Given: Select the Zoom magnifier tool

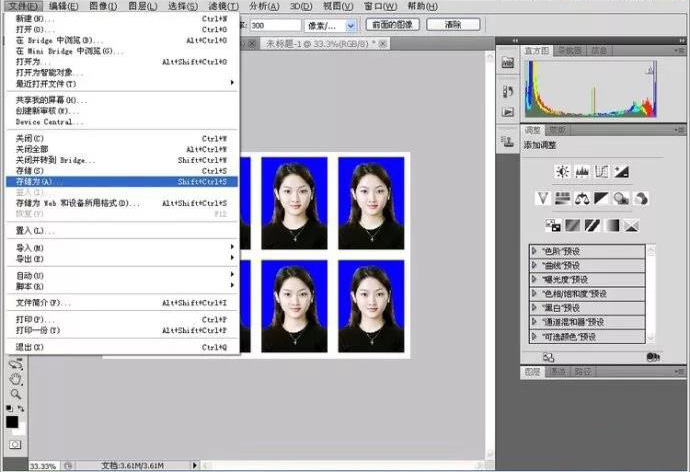Looking at the screenshot, I should (15, 394).
